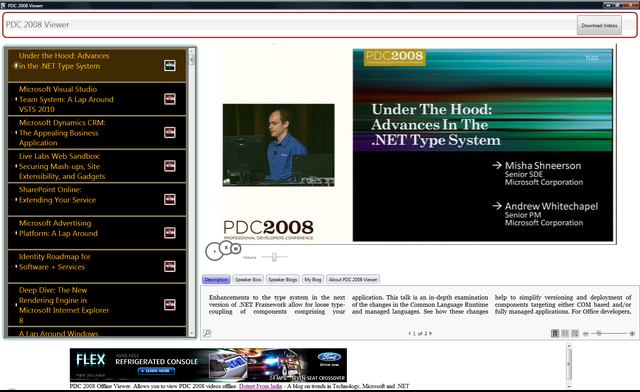The width and height of the screenshot is (640, 392).
Task: Select Microsoft Visual Studio Team System session
Action: pos(97,99)
